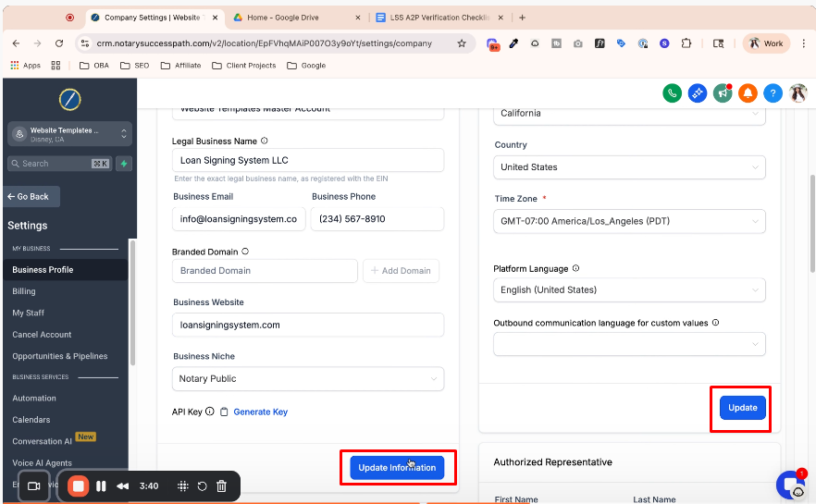Click the Business Email input field
The height and width of the screenshot is (504, 816).
(x=239, y=219)
